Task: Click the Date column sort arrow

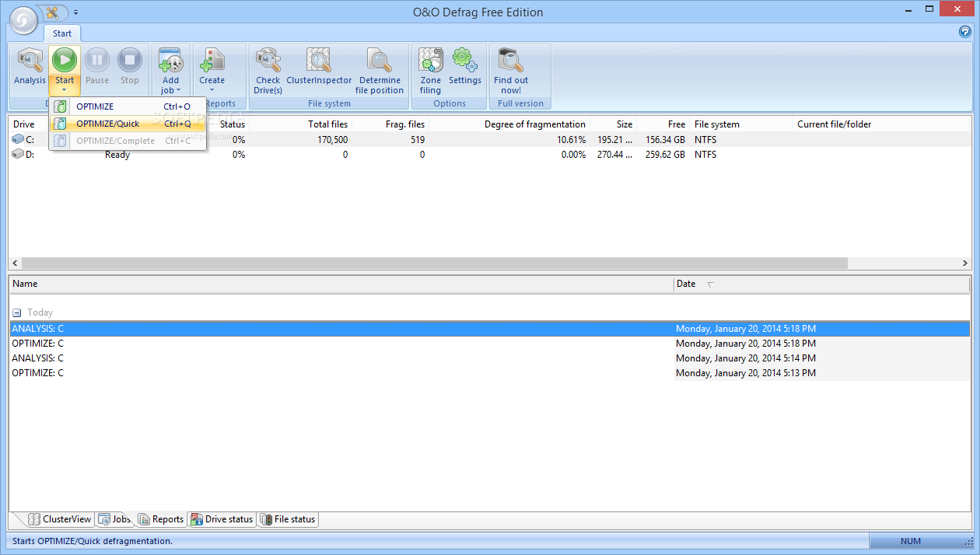Action: point(710,284)
